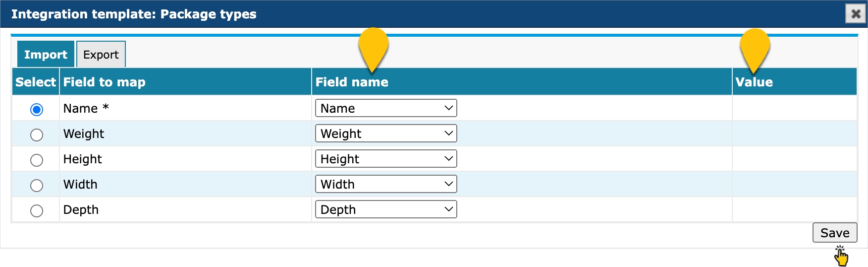
Task: Expand the Weight field name dropdown
Action: (386, 133)
